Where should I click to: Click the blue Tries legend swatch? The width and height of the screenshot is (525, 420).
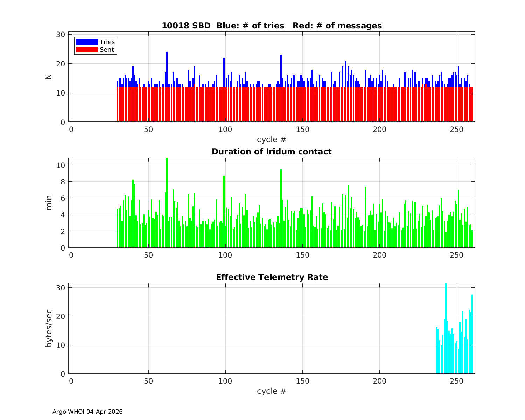(x=87, y=42)
